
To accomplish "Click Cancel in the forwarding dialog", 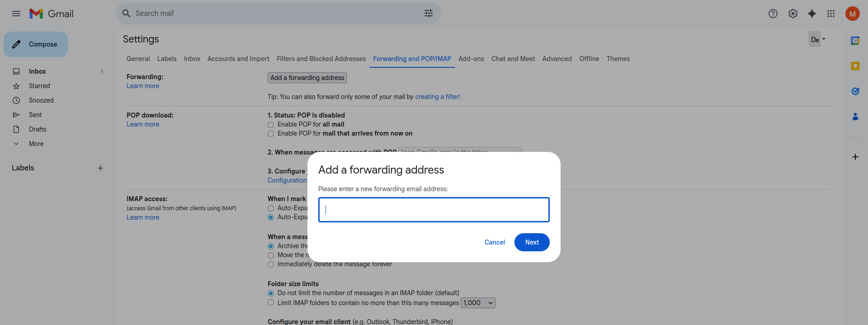I will click(495, 242).
